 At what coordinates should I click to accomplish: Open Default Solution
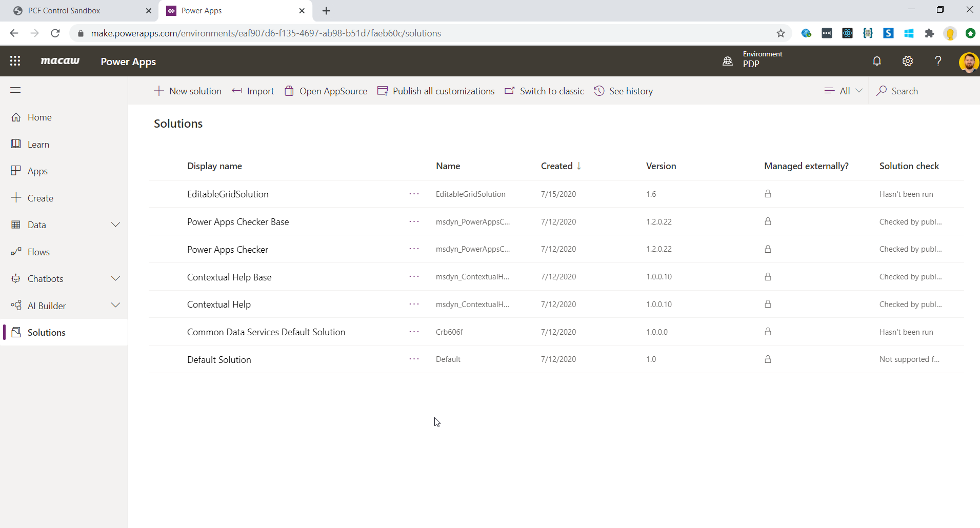click(x=219, y=360)
